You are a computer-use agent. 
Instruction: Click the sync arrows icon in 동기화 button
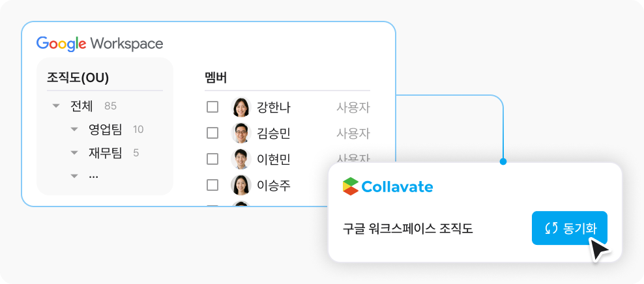551,228
